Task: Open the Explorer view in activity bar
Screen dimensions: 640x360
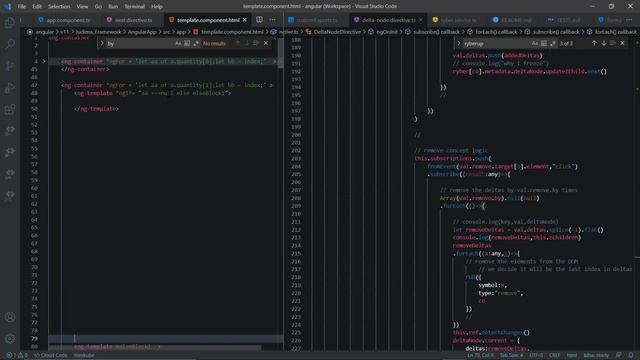Action: pos(10,22)
